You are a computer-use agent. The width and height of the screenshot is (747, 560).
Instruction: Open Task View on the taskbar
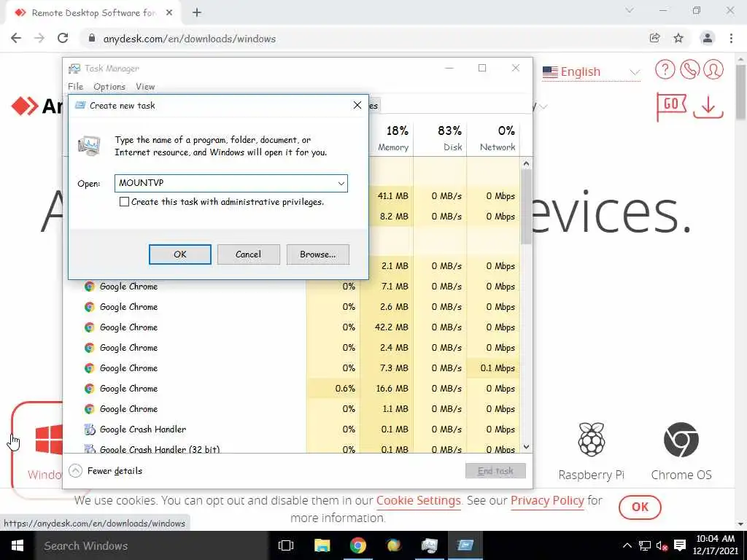tap(286, 545)
